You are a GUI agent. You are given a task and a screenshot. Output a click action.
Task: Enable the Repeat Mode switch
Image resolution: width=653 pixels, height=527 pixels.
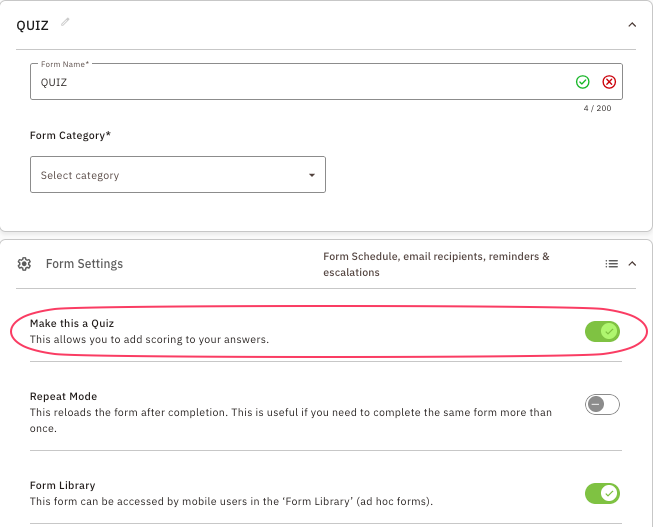click(602, 404)
